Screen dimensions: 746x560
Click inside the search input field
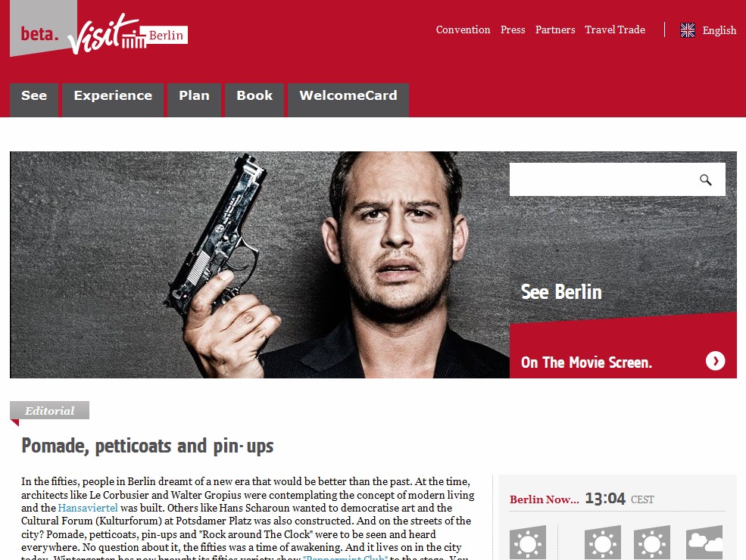click(x=602, y=179)
